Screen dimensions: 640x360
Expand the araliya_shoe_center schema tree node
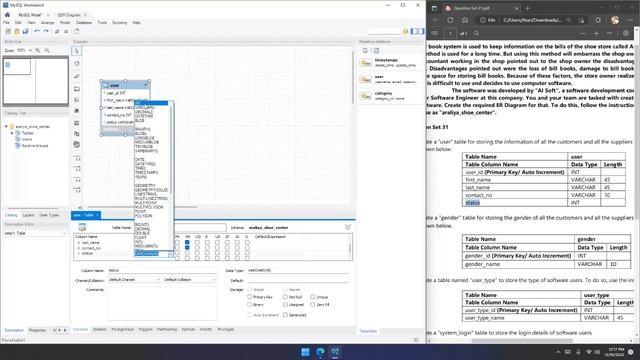pyautogui.click(x=6, y=127)
